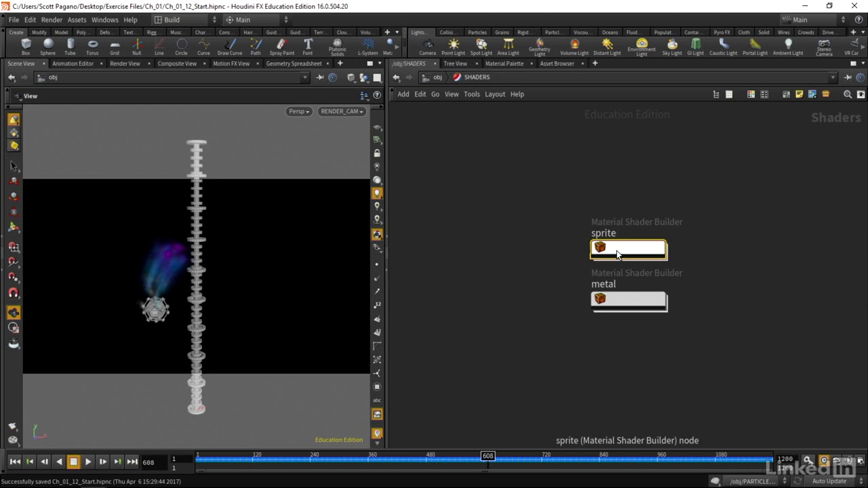This screenshot has height=488, width=868.
Task: Switch to the Render View tab
Action: click(125, 64)
